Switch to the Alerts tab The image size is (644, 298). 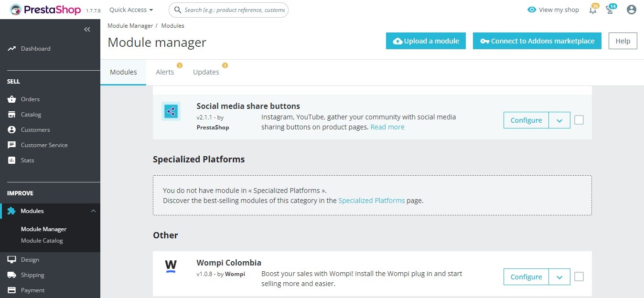[x=165, y=72]
